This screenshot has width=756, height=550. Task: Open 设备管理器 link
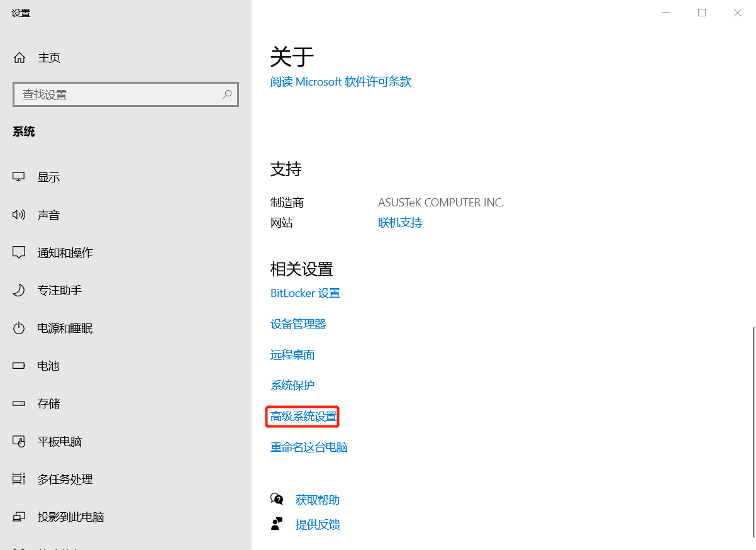(x=298, y=323)
